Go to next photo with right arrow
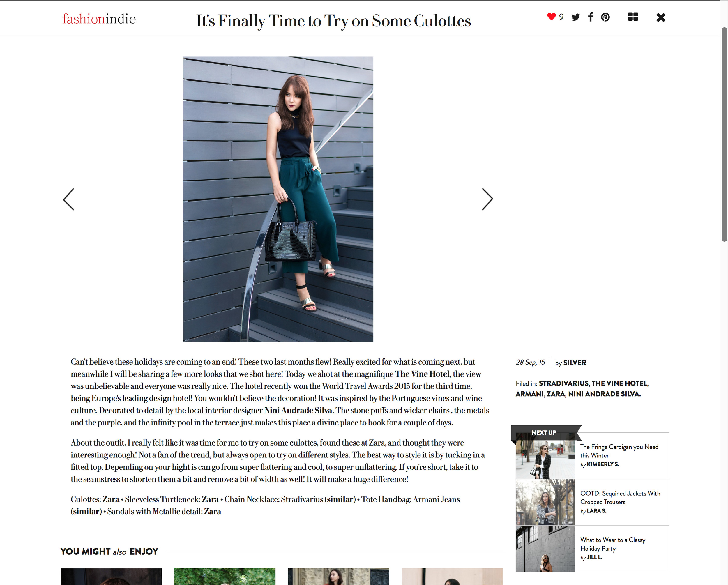 coord(487,199)
